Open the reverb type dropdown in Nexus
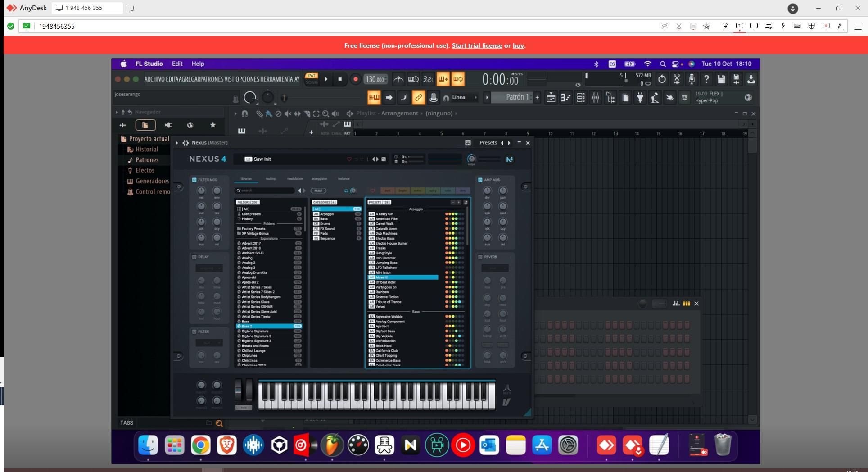 pos(495,268)
